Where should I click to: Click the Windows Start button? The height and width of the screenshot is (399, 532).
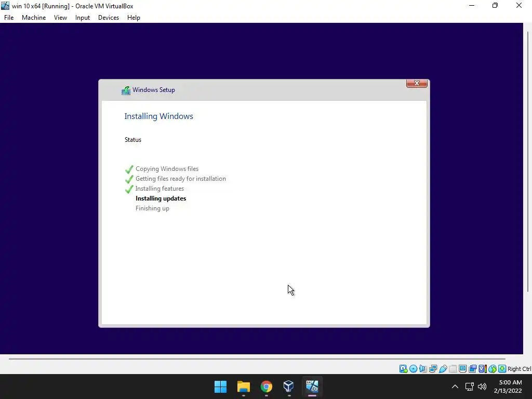pyautogui.click(x=220, y=387)
